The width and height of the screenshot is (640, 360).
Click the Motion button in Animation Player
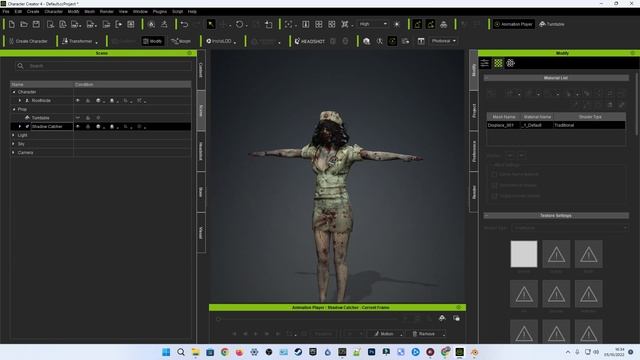coord(384,334)
